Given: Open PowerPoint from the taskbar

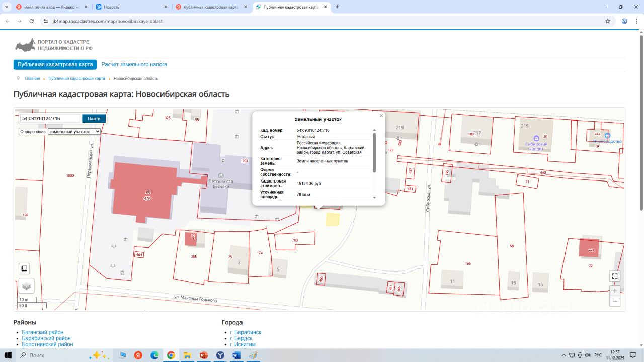Looking at the screenshot, I should coord(204,355).
